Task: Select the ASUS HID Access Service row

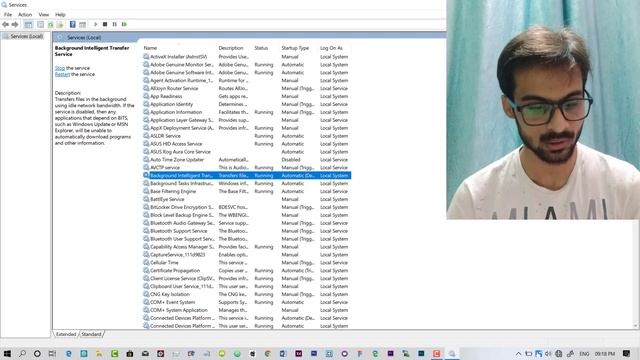Action: point(247,144)
